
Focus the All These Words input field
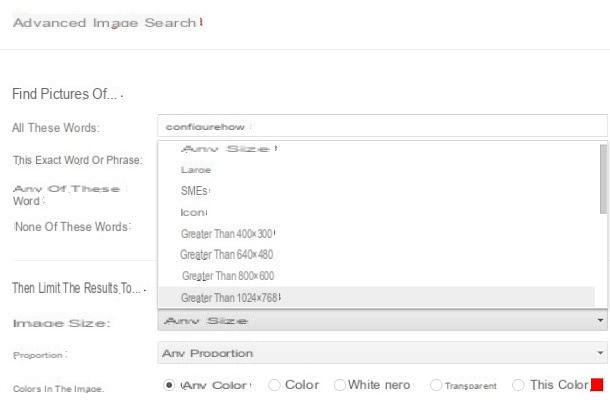(x=382, y=126)
